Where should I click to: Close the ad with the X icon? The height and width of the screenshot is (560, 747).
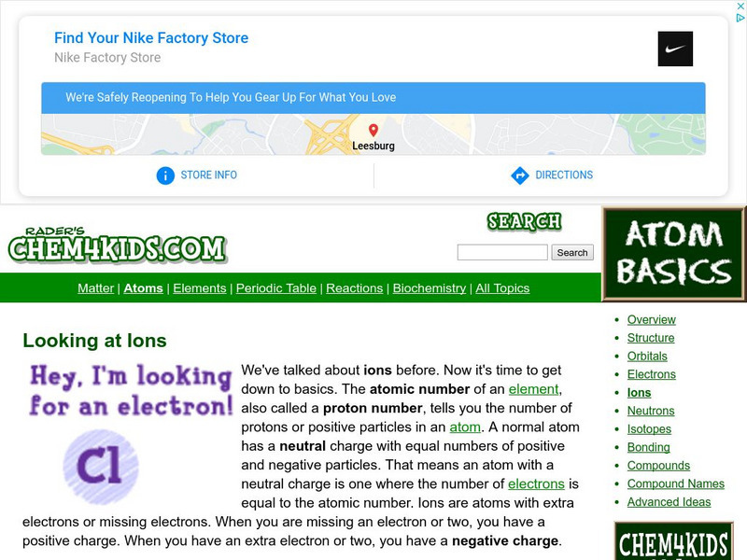pos(740,7)
